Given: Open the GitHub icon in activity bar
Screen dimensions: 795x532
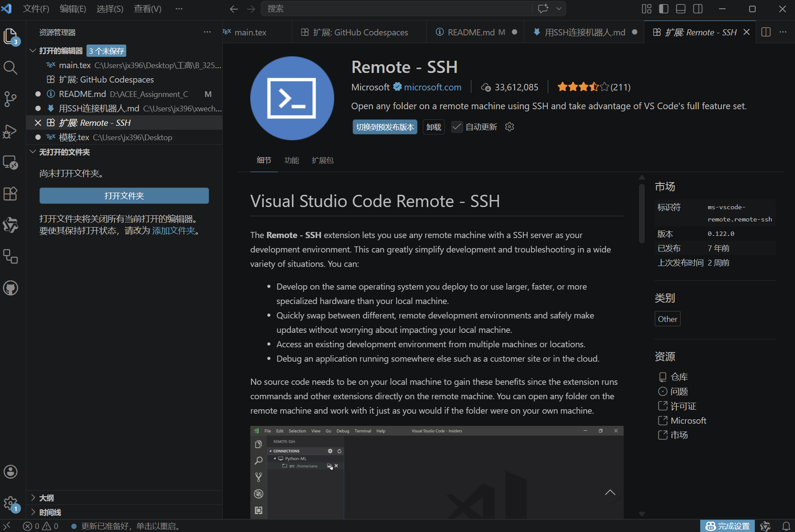Looking at the screenshot, I should pos(10,288).
